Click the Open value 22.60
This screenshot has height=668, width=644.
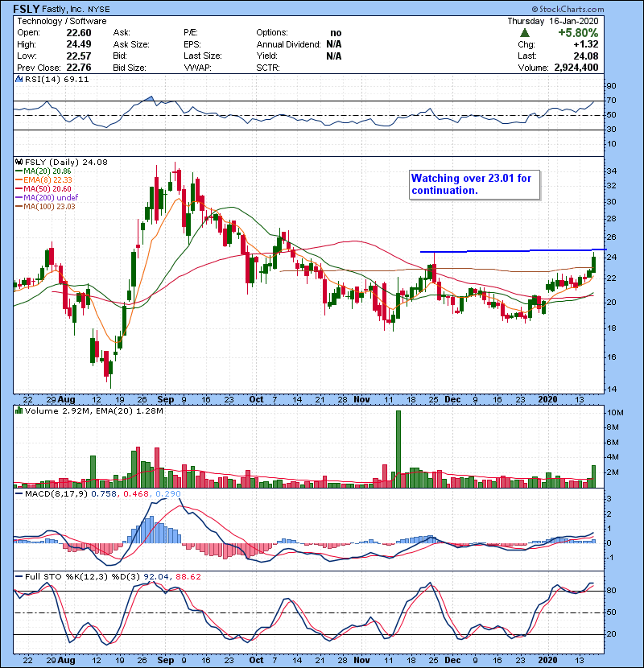click(79, 33)
